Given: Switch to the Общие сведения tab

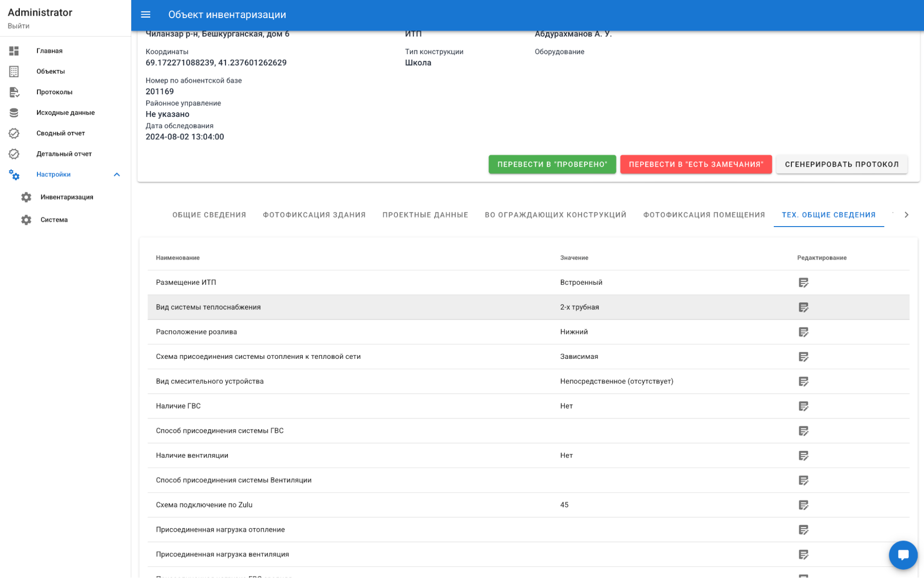Looking at the screenshot, I should (x=209, y=215).
